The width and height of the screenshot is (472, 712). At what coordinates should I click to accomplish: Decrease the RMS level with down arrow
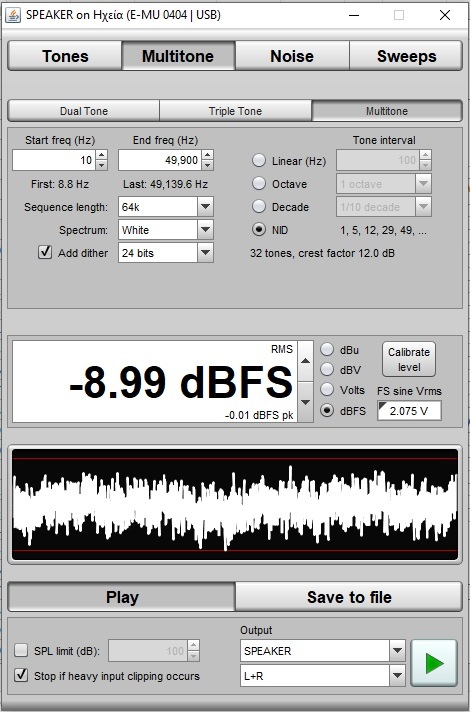pos(306,402)
